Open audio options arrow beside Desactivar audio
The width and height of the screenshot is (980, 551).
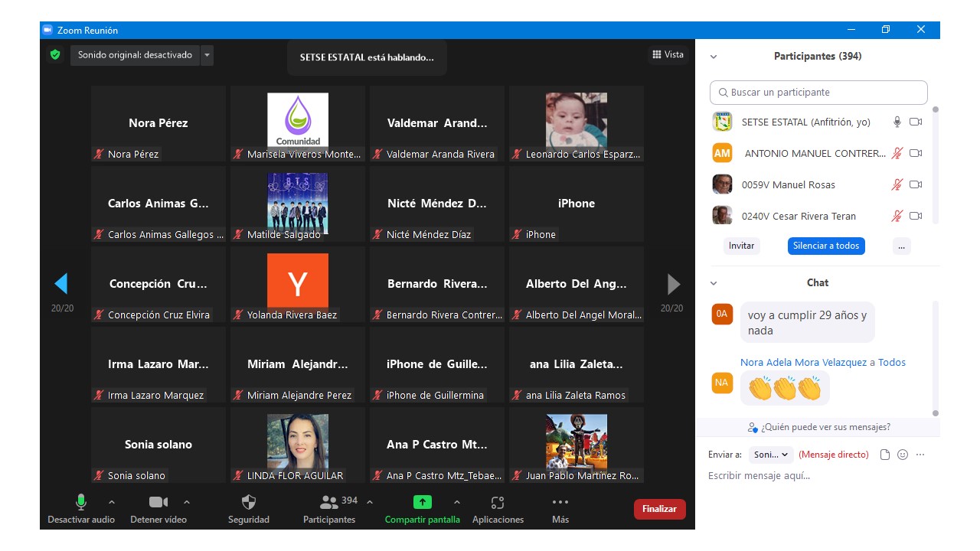112,502
